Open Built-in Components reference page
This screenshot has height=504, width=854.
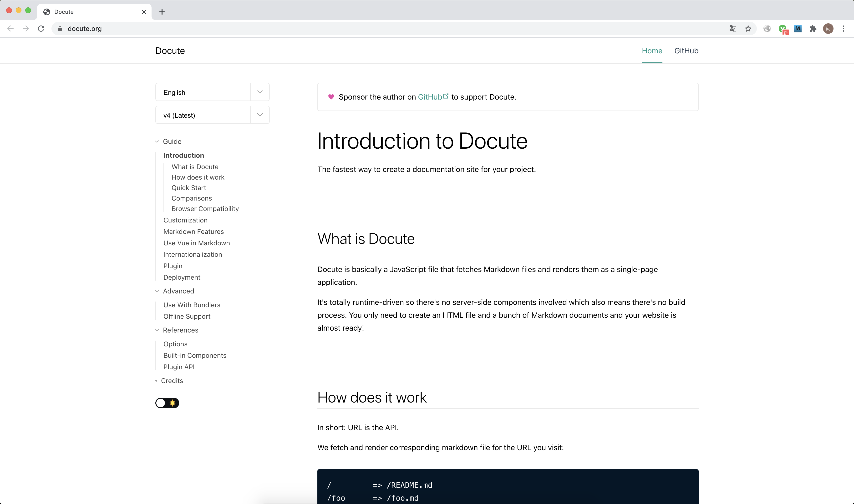click(x=195, y=355)
